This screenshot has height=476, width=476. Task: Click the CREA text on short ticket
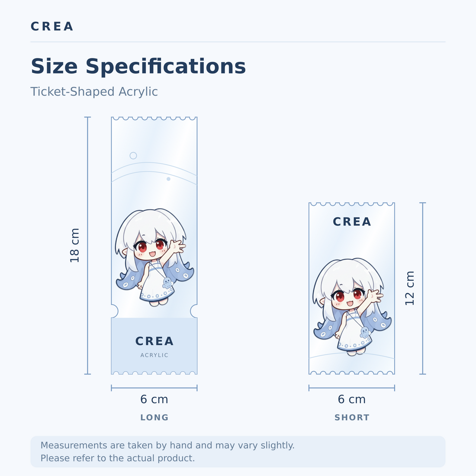pos(352,222)
